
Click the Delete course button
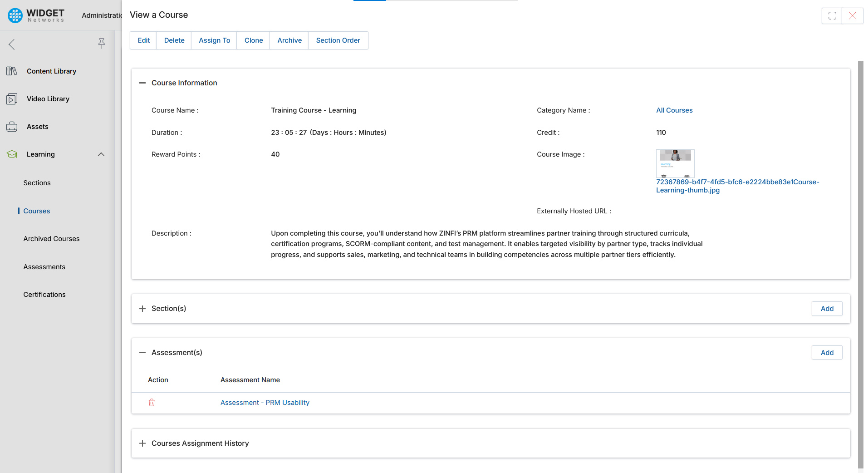(174, 40)
